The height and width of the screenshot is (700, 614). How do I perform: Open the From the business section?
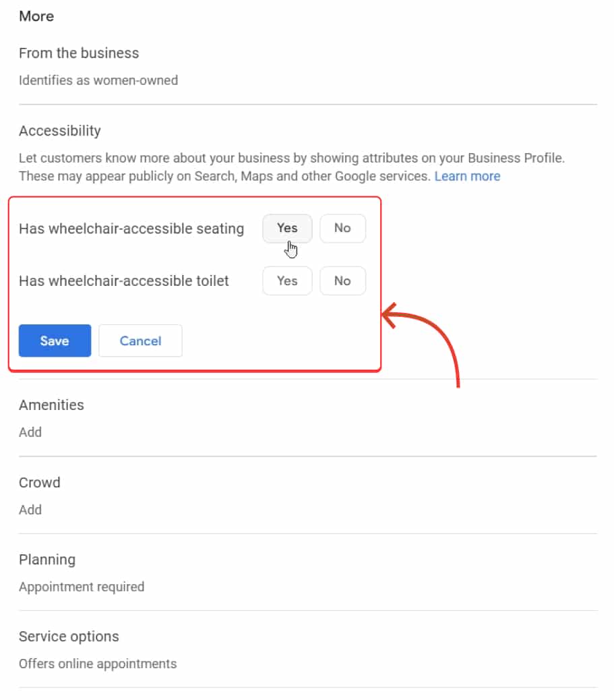pyautogui.click(x=79, y=53)
